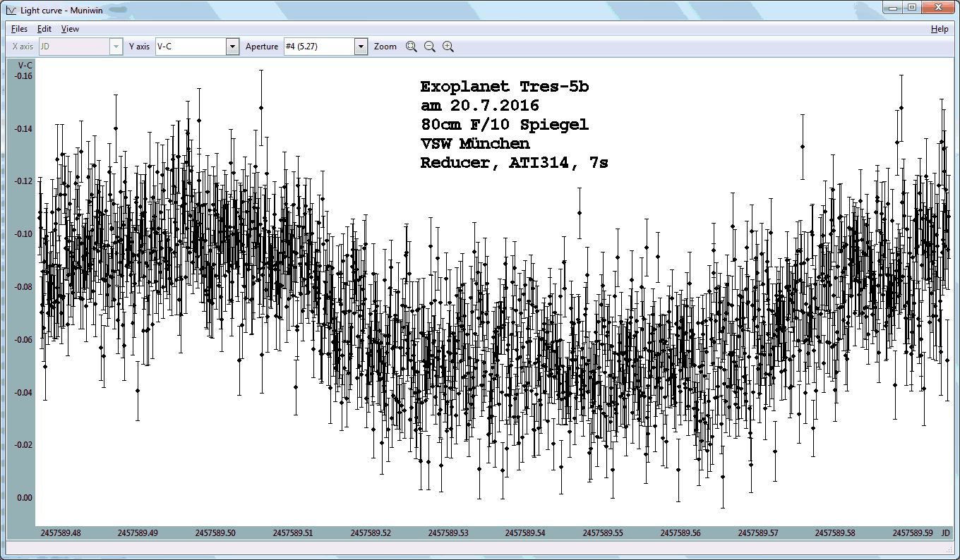960x560 pixels.
Task: Expand the Y axis dropdown arrow
Action: pyautogui.click(x=232, y=47)
